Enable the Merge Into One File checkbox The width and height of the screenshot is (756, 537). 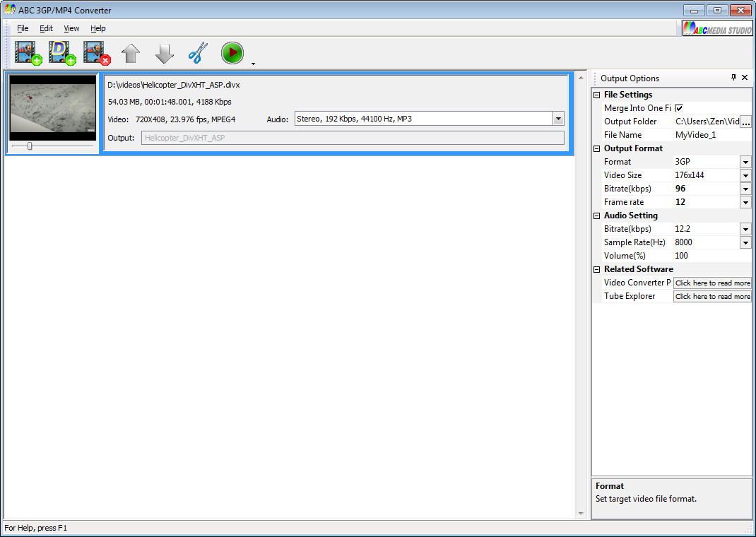pyautogui.click(x=680, y=107)
